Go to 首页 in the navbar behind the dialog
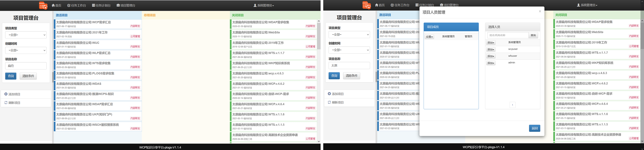The width and height of the screenshot is (644, 150). pos(380,5)
